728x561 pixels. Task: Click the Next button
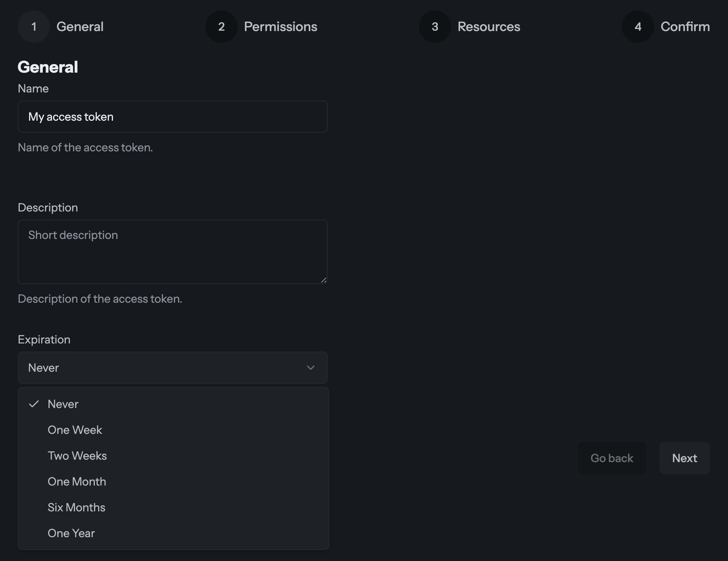[x=684, y=458]
